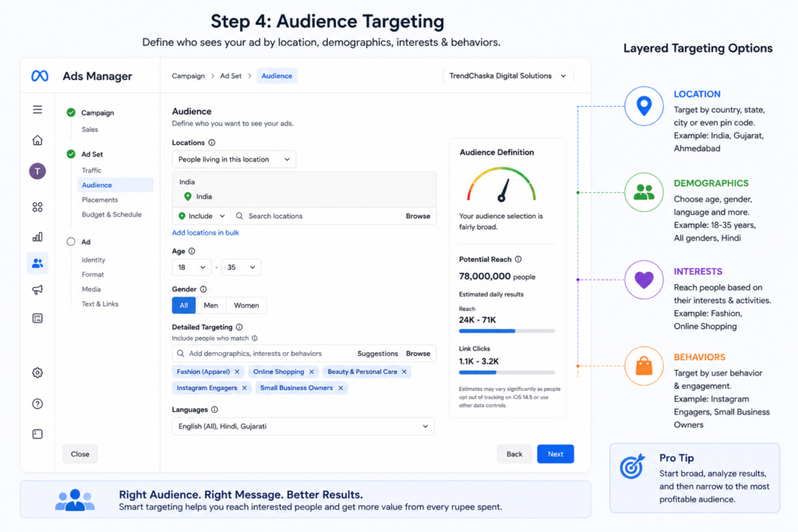Viewport: 798px width, 532px height.
Task: Open Budget & Schedule in navigation
Action: [x=112, y=215]
